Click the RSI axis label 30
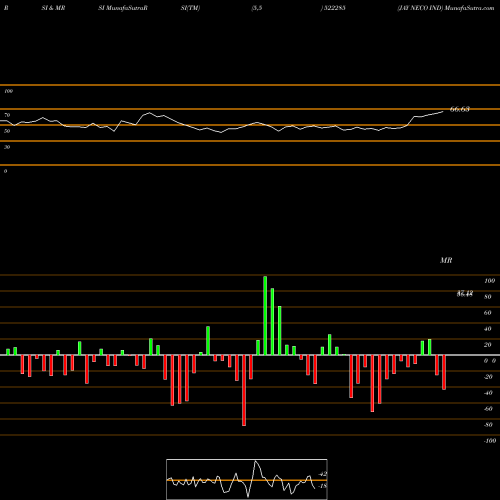The image size is (500, 500). pos(7,147)
